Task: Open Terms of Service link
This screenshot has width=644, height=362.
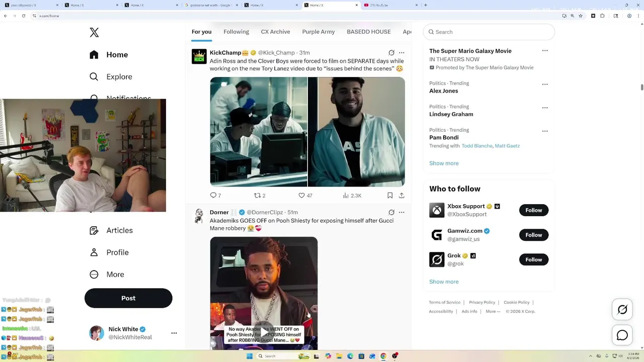Action: (x=445, y=302)
